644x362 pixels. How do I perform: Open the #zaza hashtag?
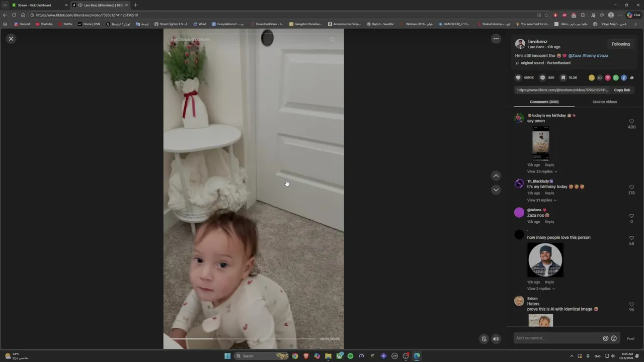[603, 56]
